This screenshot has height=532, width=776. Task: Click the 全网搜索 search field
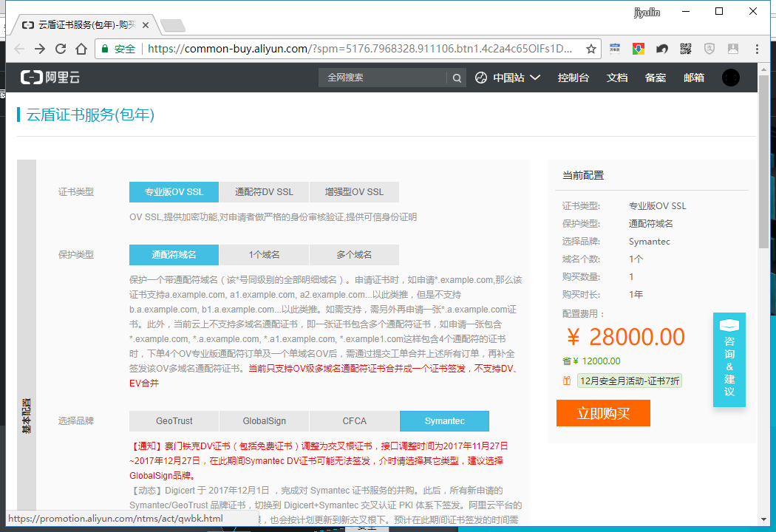[383, 78]
